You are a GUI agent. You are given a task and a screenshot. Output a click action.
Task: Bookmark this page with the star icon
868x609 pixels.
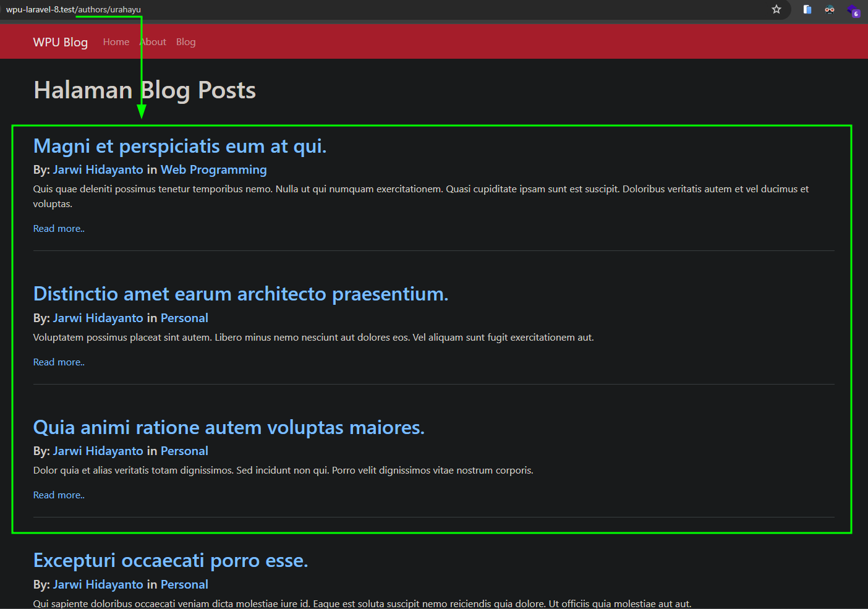pos(777,9)
